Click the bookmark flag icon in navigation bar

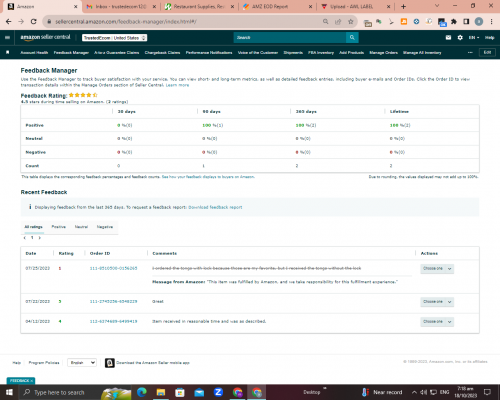[8, 52]
